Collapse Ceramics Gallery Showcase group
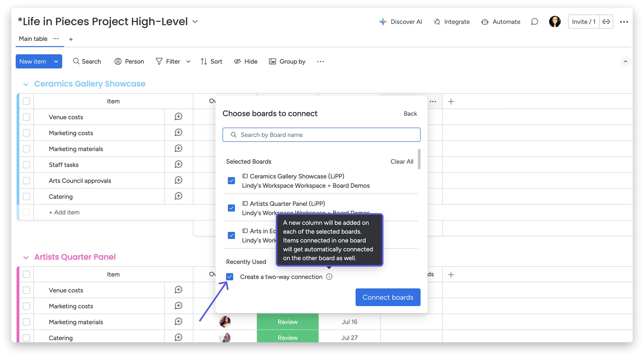Image resolution: width=644 pixels, height=357 pixels. (26, 84)
